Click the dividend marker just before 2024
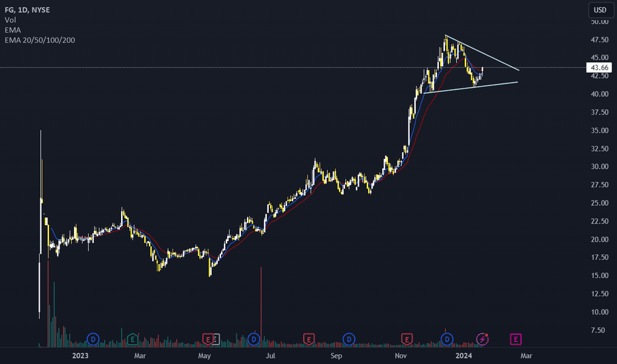This screenshot has width=617, height=364. click(447, 339)
